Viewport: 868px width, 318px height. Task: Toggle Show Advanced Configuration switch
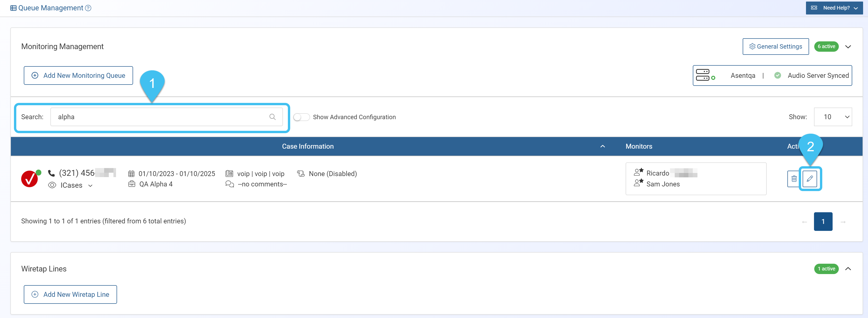[x=301, y=117]
